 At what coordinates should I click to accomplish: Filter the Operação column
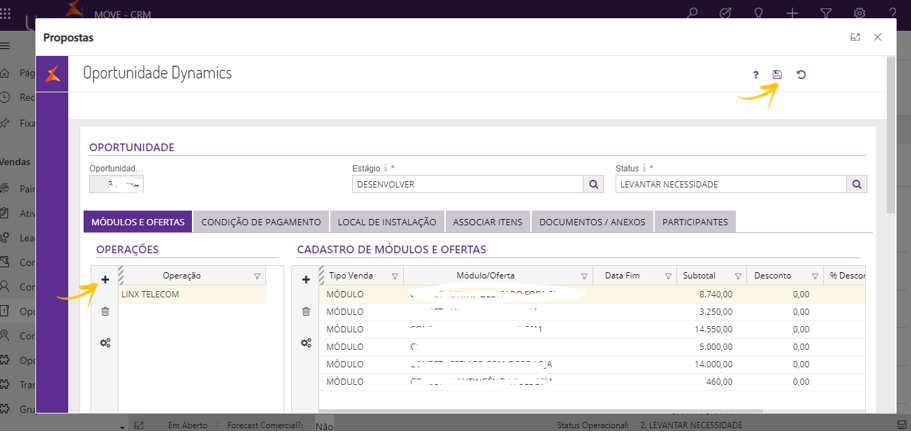[x=257, y=276]
